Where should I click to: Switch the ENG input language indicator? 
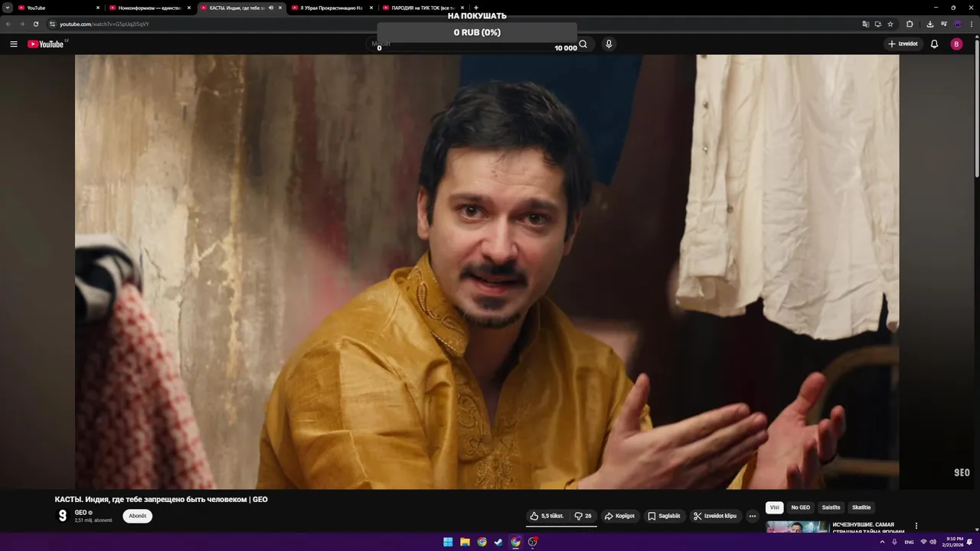point(909,542)
